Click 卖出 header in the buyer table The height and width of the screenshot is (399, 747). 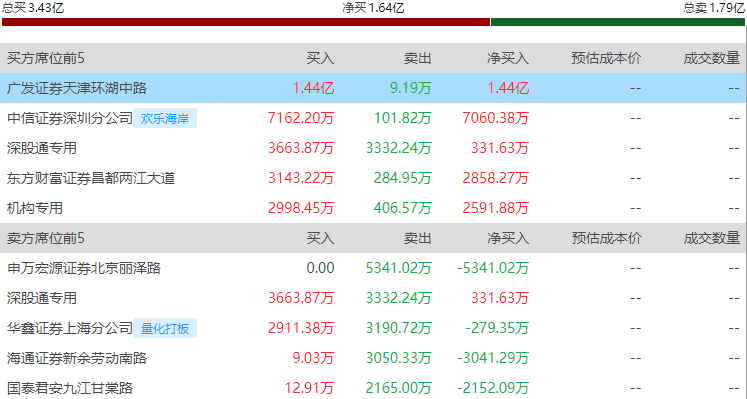click(x=418, y=58)
